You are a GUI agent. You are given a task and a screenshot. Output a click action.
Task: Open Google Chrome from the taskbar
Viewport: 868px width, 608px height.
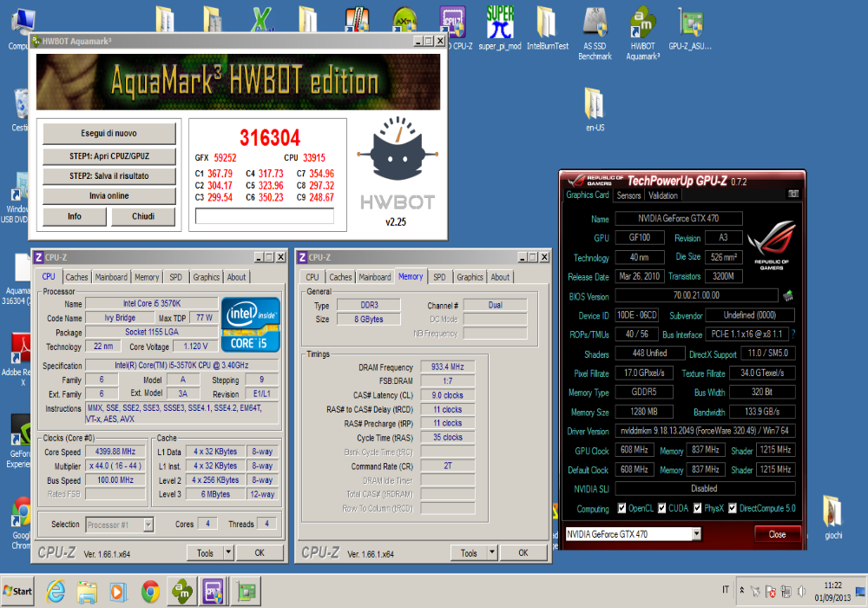tap(150, 591)
